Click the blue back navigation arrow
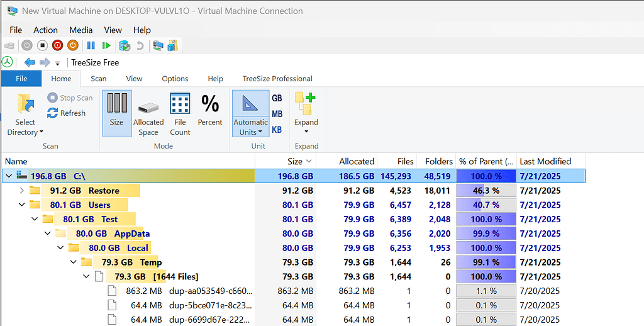Viewport: 644px width, 326px height. click(x=29, y=62)
